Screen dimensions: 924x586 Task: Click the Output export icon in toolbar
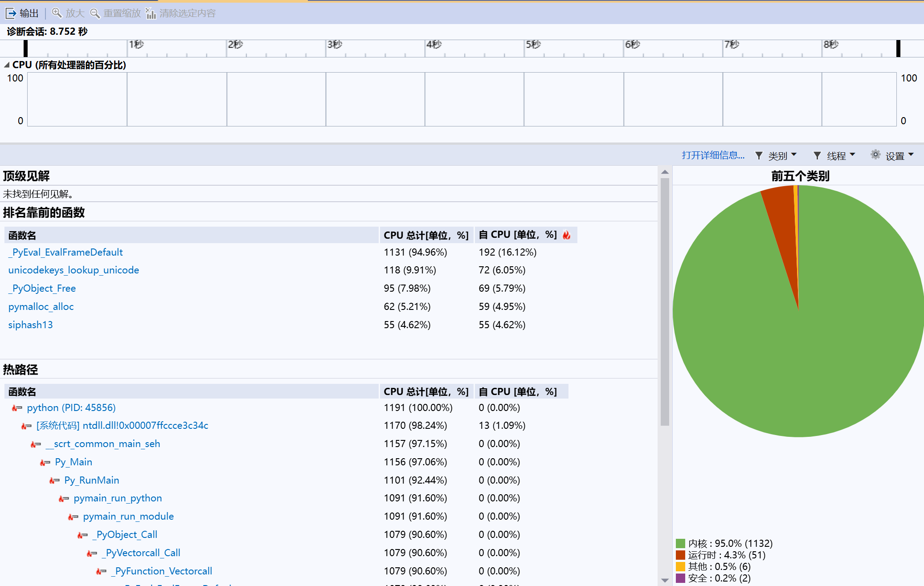point(11,13)
